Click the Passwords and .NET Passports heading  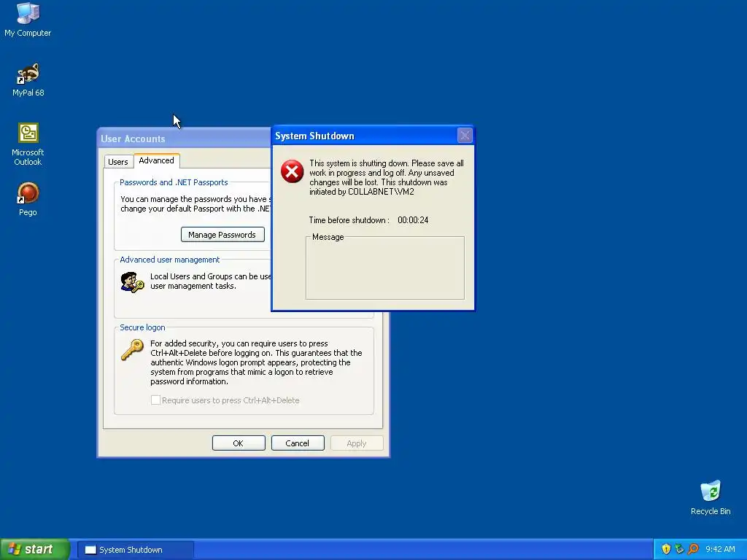point(174,182)
